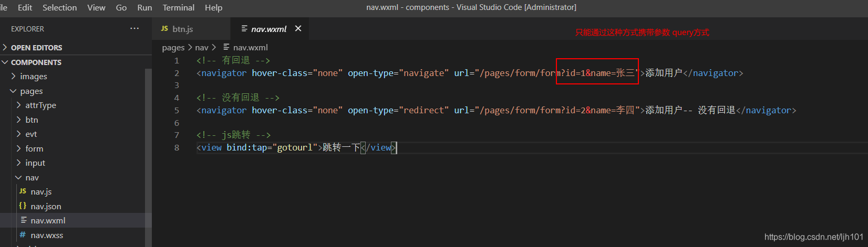Viewport: 868px width, 247px height.
Task: Click line number 5 in the gutter
Action: 177,111
